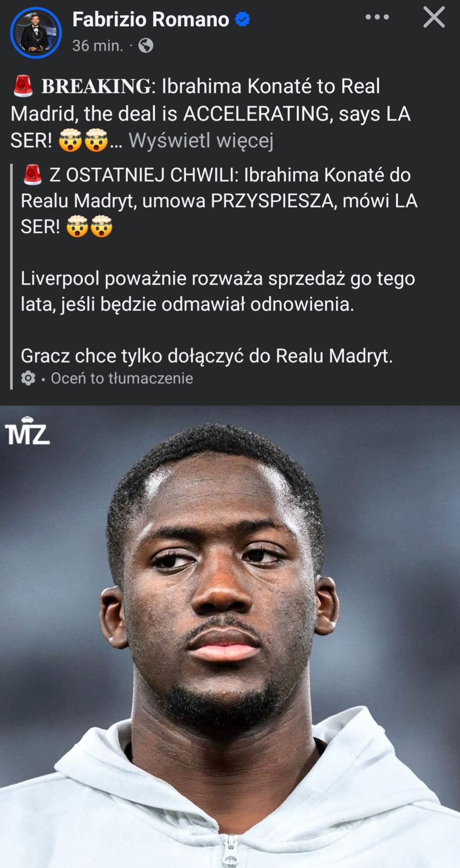Tap the exploding head emojis after SER!
The image size is (460, 868).
coord(83,141)
